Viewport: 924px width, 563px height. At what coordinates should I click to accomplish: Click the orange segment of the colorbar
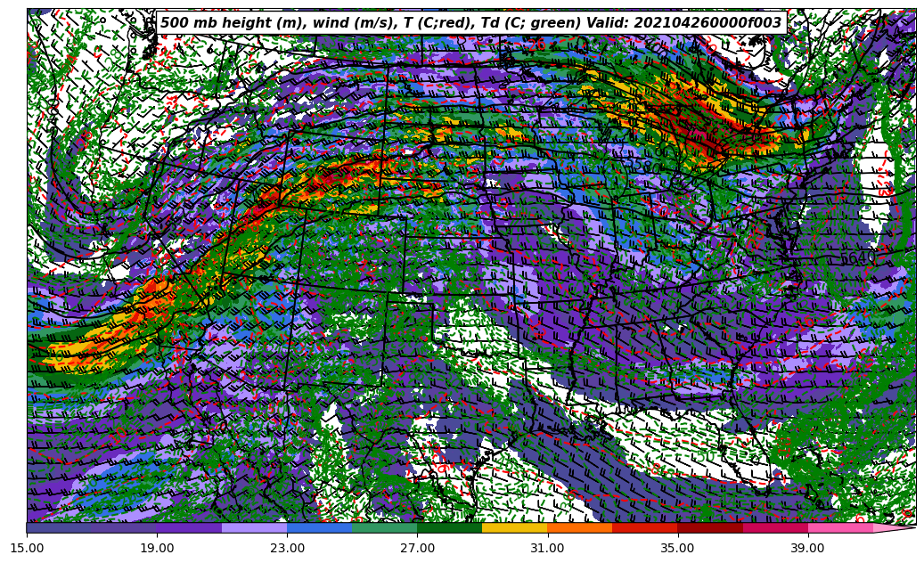pyautogui.click(x=579, y=527)
